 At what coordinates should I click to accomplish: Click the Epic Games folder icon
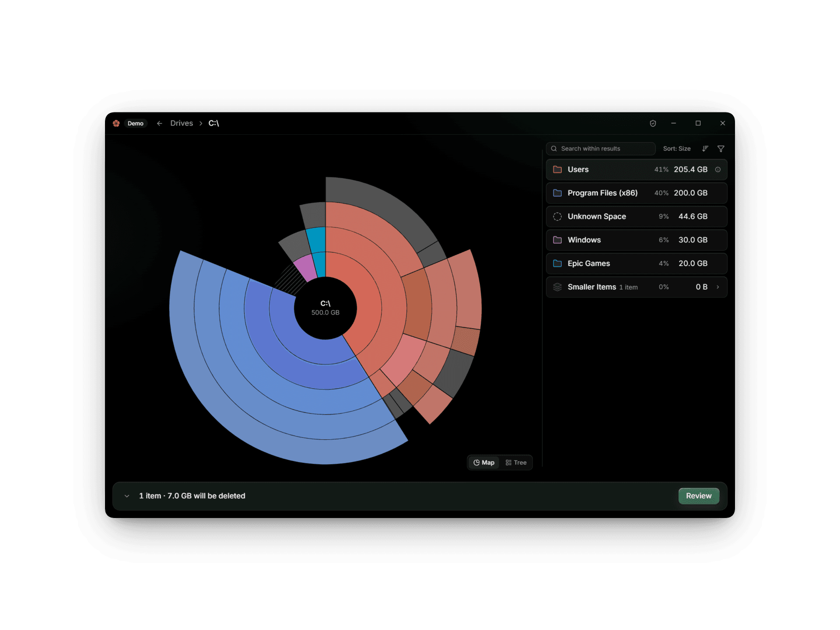pyautogui.click(x=557, y=263)
